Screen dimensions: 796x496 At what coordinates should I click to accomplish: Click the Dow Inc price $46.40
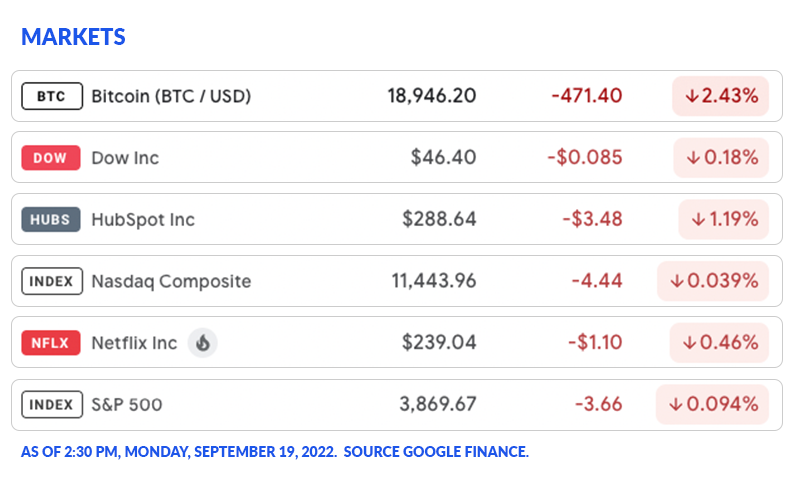443,158
